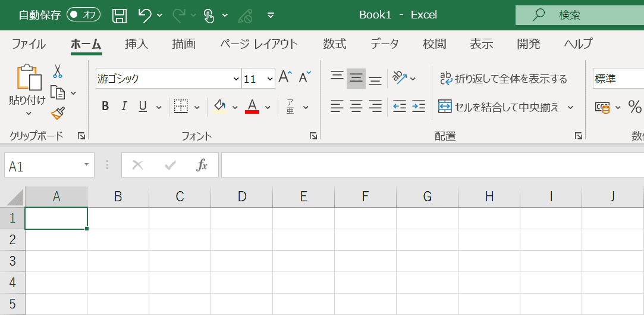Select column D header
The width and height of the screenshot is (644, 315).
pyautogui.click(x=242, y=197)
